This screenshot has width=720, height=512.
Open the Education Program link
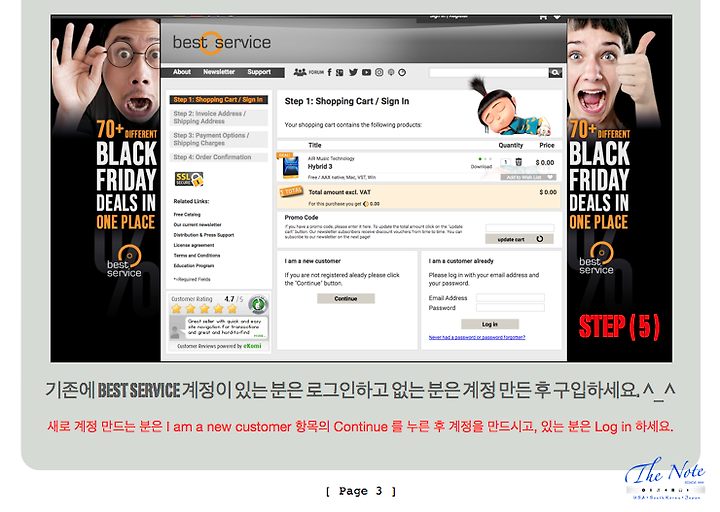(194, 265)
